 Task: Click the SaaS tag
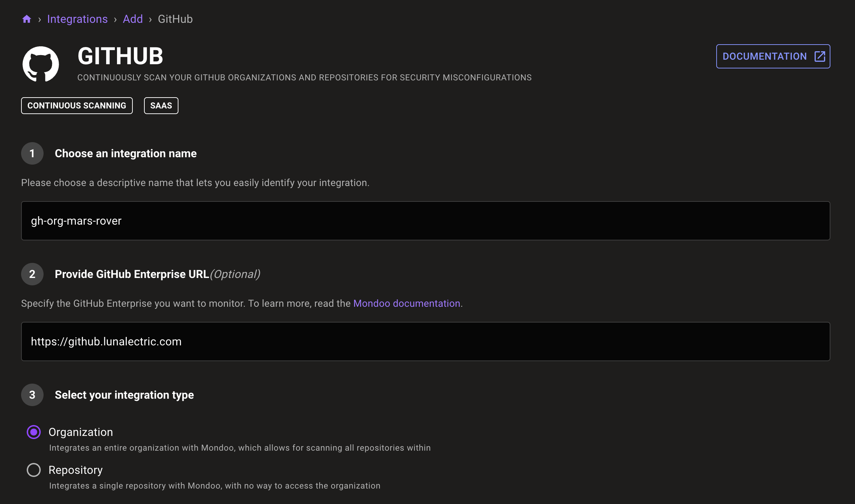point(161,106)
